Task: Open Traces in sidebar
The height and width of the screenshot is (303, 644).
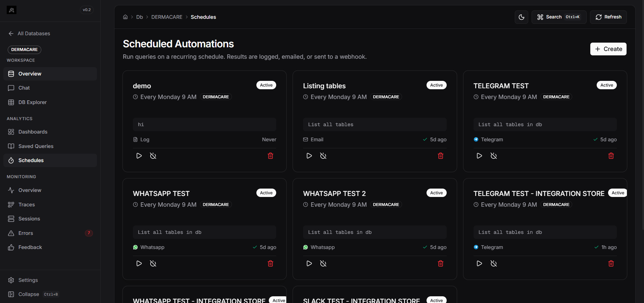Action: [50, 205]
